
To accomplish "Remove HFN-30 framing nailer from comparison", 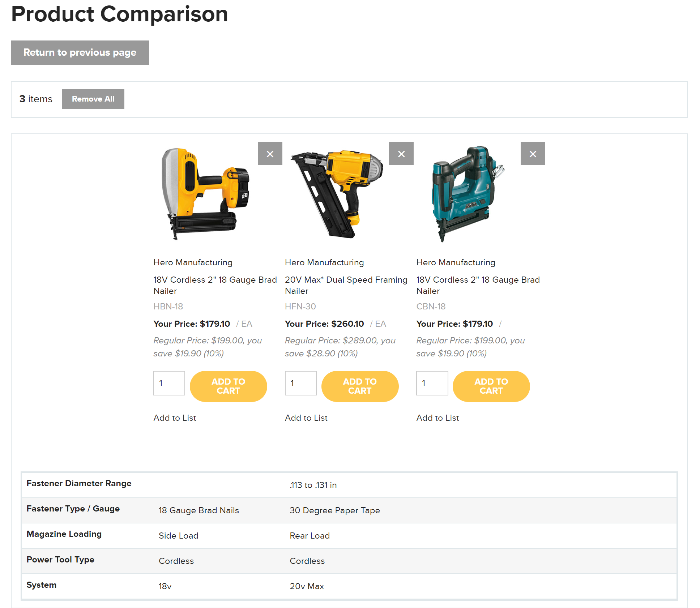I will (401, 154).
